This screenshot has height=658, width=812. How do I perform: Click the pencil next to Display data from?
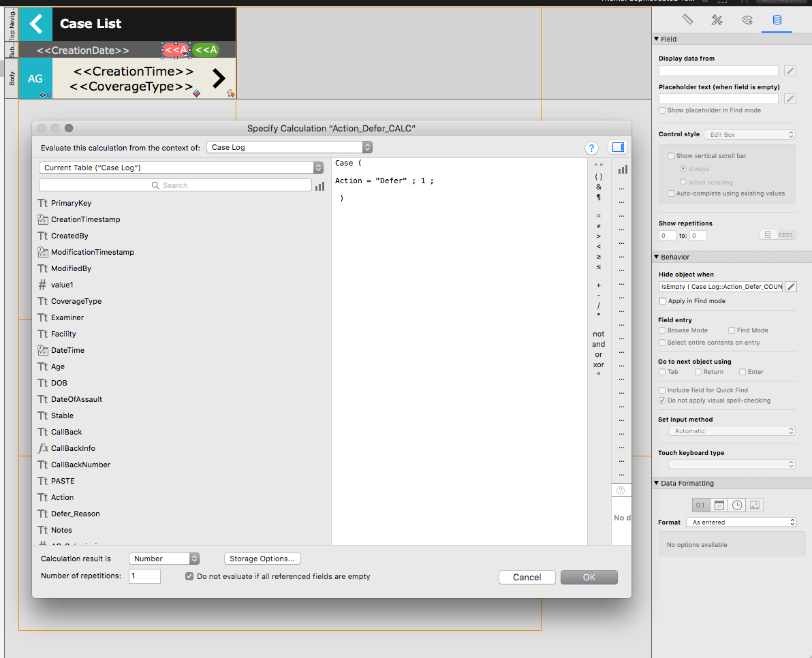[790, 71]
